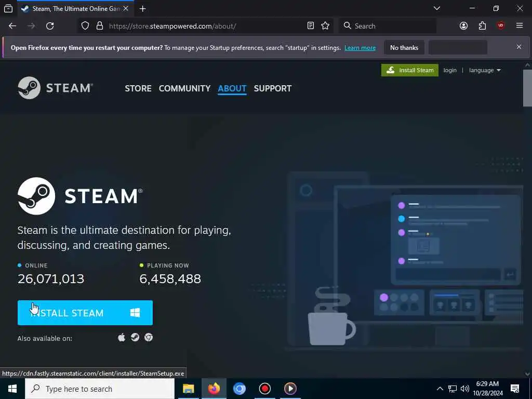532x399 pixels.
Task: Expand the list all tabs chevron
Action: [x=437, y=8]
